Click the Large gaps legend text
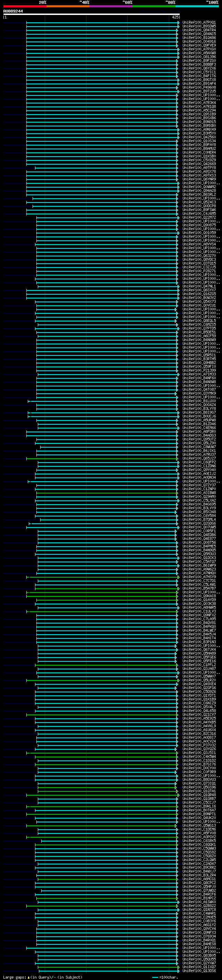Image resolution: width=222 pixels, height=980 pixels. 43,977
